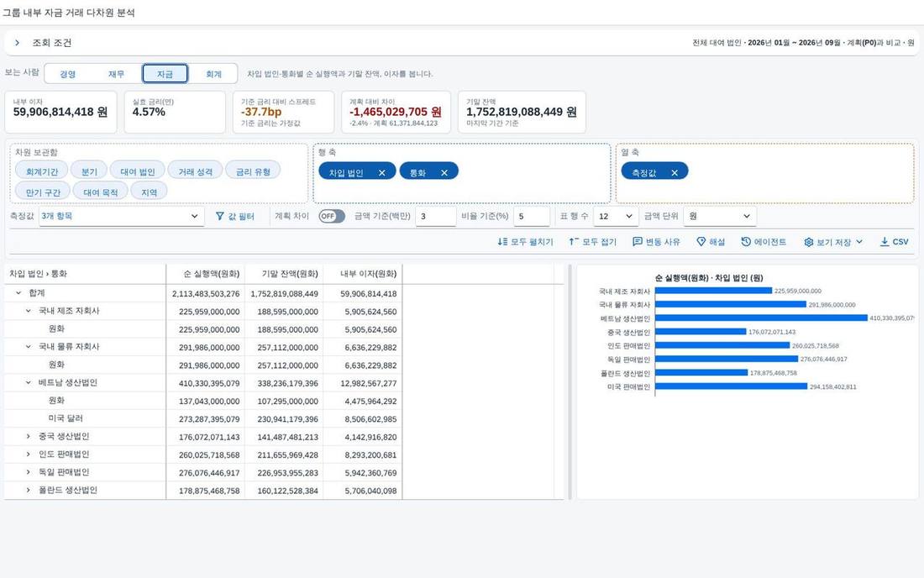Pick the 지역 dimension chip
Viewport: 924px width, 578px height.
tap(149, 192)
